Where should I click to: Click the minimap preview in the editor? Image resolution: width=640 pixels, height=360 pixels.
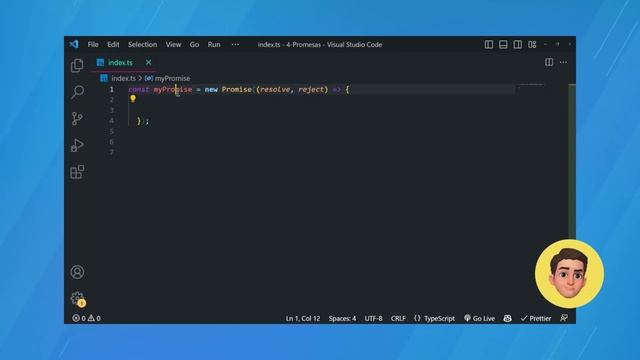point(531,85)
